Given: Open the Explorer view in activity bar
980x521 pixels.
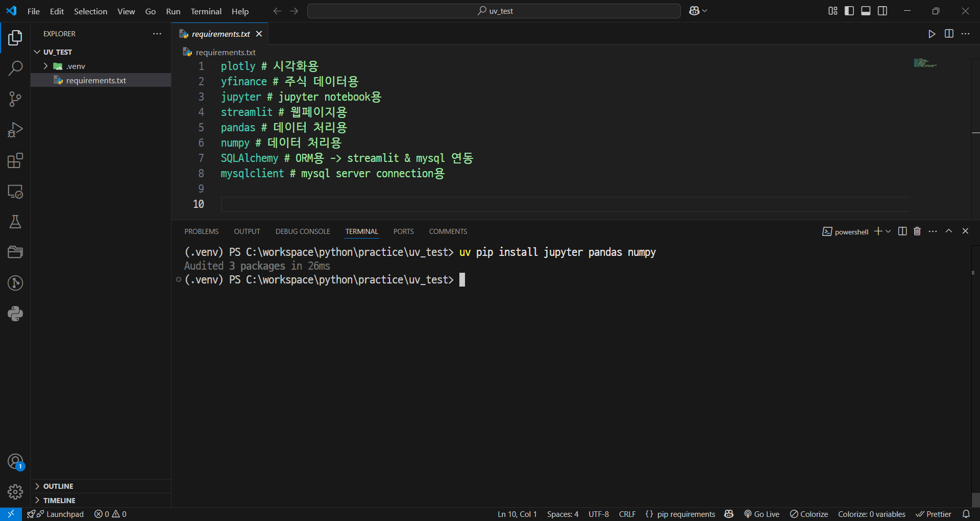Looking at the screenshot, I should (x=15, y=37).
